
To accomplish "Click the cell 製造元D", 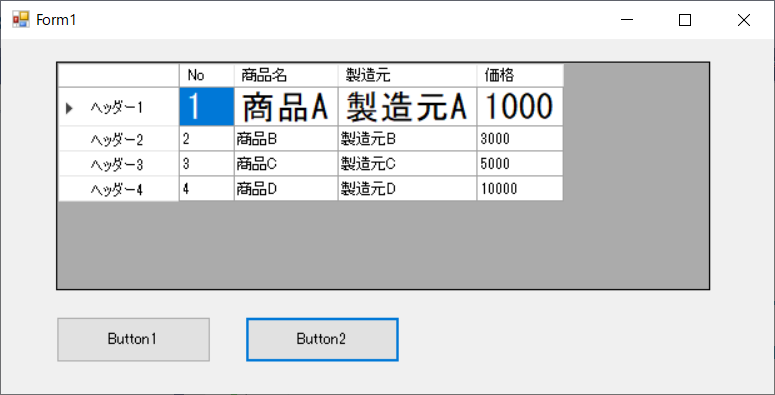I will pos(407,189).
